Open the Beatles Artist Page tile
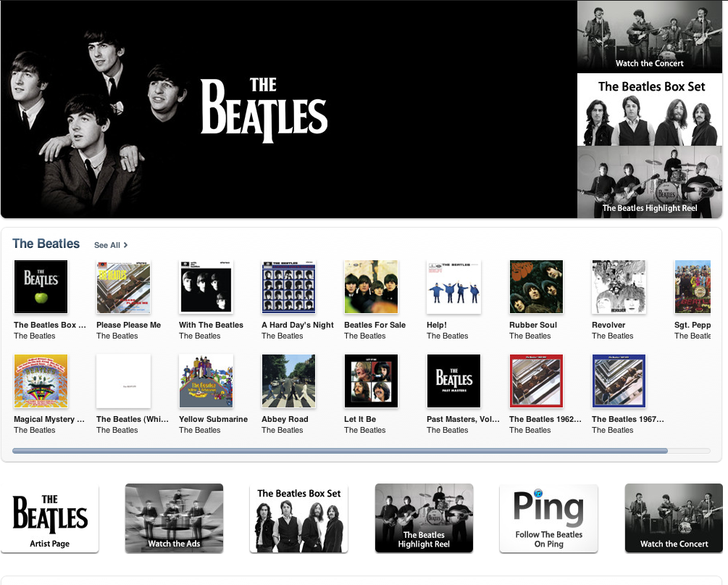This screenshot has height=585, width=728. pos(50,518)
